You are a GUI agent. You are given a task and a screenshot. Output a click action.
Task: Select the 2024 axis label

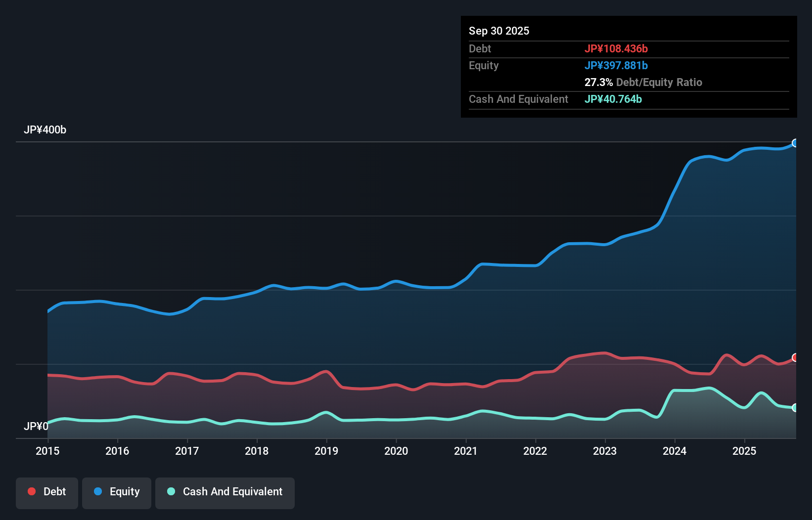[675, 451]
